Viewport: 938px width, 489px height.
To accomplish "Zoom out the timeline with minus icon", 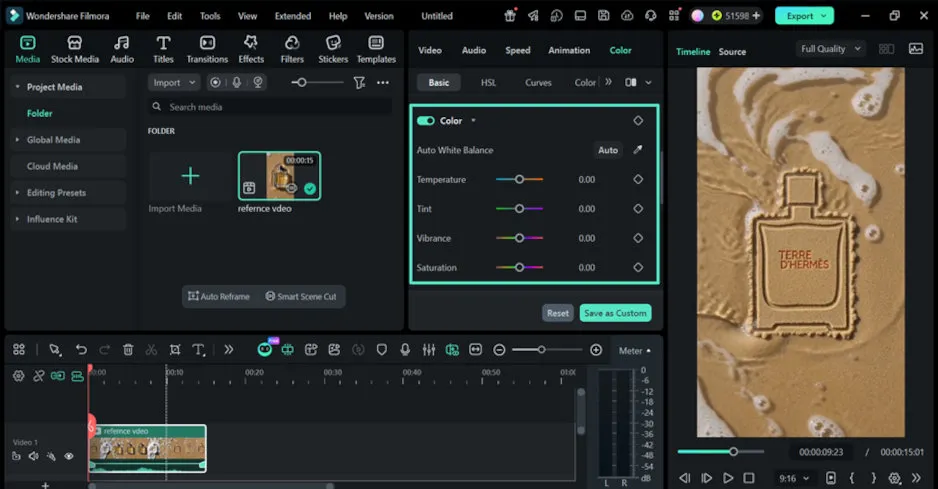I will 500,350.
